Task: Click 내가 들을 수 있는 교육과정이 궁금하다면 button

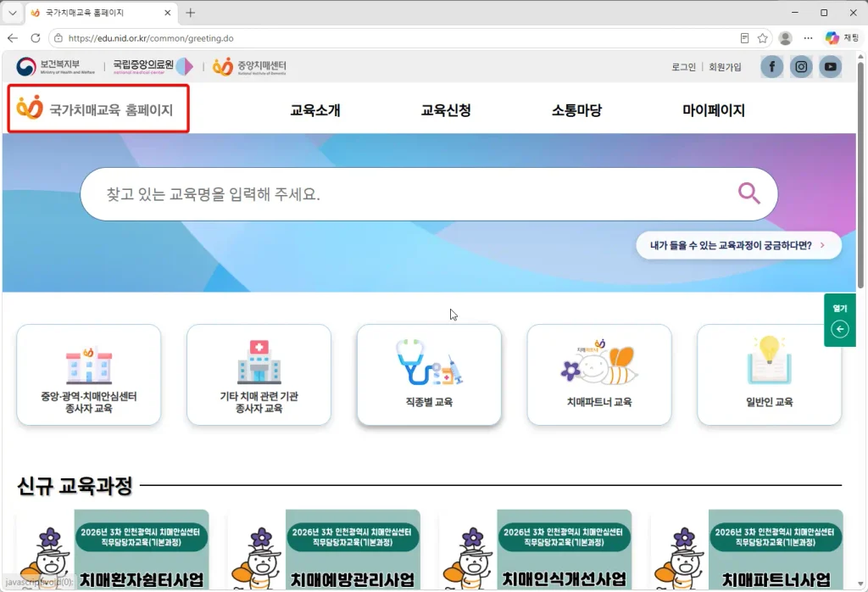Action: tap(738, 245)
